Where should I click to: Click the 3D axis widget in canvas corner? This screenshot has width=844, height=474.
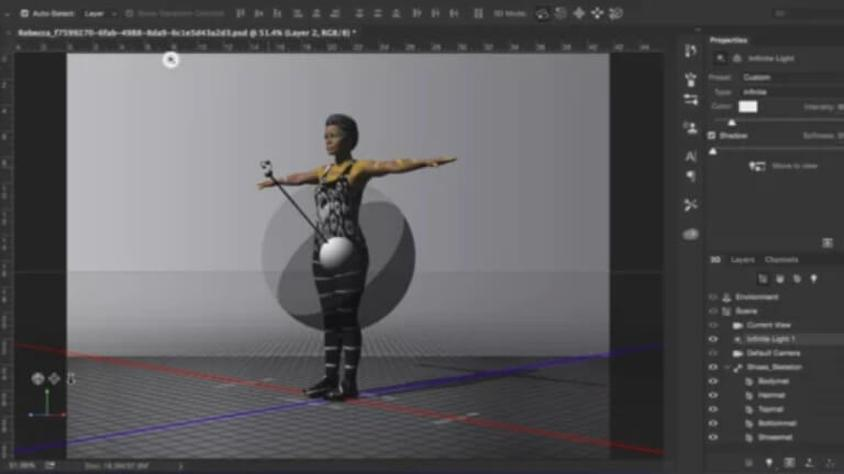47,404
